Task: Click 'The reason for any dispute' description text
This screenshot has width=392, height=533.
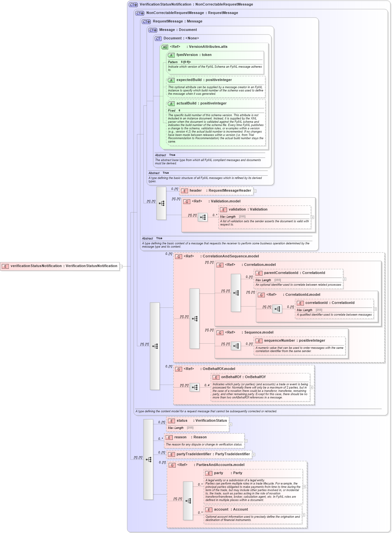Action: click(204, 444)
